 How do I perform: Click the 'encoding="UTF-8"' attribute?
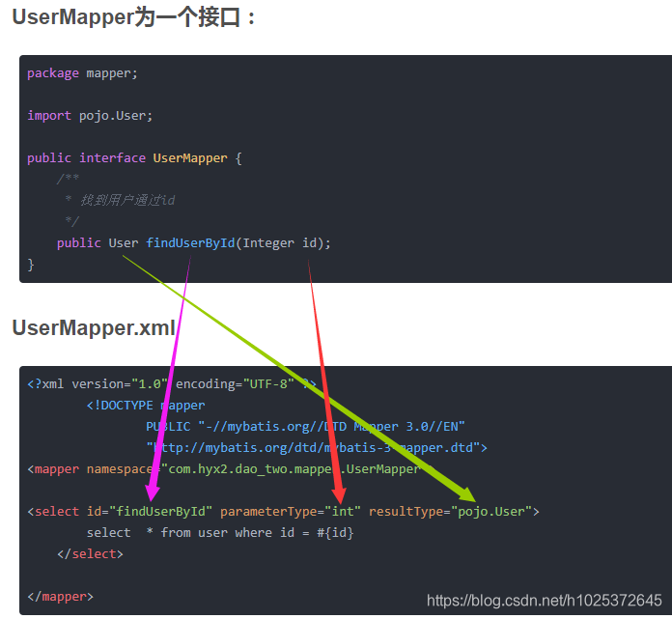235,383
